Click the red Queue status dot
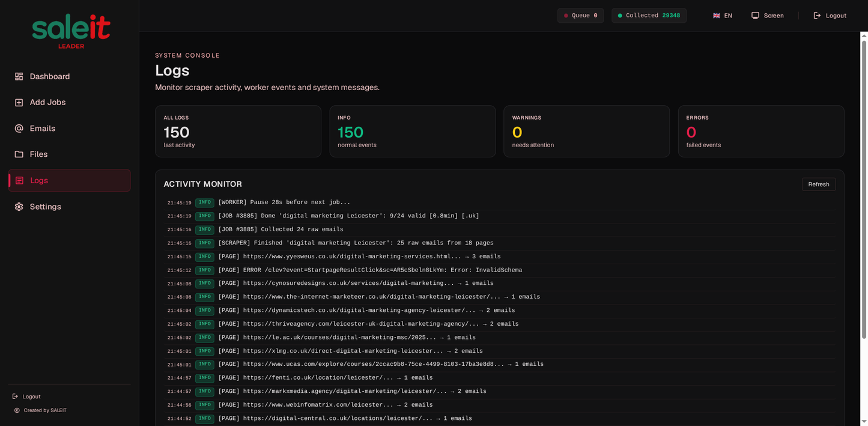868x426 pixels. pyautogui.click(x=566, y=16)
